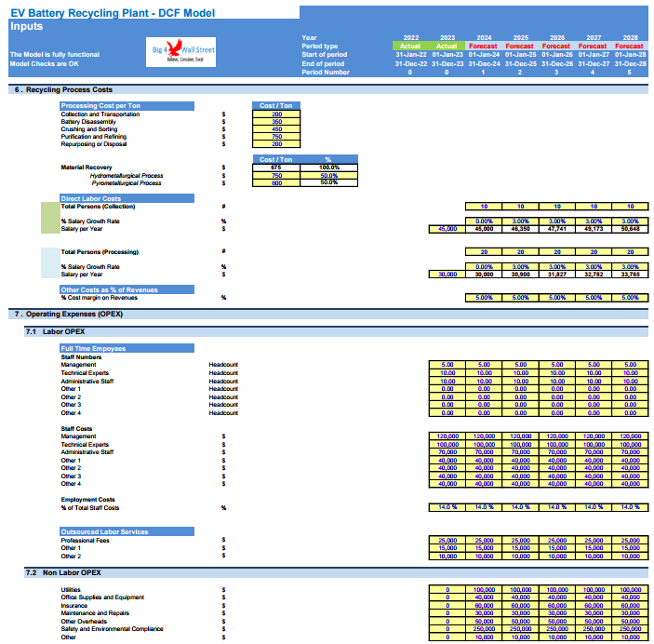Screen dimensions: 654x644
Task: Select the Pyrometallurgical Process cost per ton cell
Action: coord(276,183)
